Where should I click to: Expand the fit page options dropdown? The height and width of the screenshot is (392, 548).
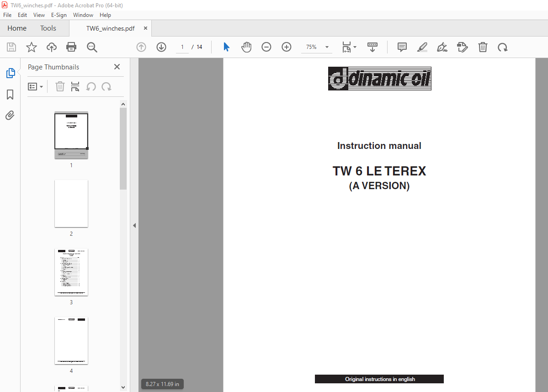click(355, 47)
